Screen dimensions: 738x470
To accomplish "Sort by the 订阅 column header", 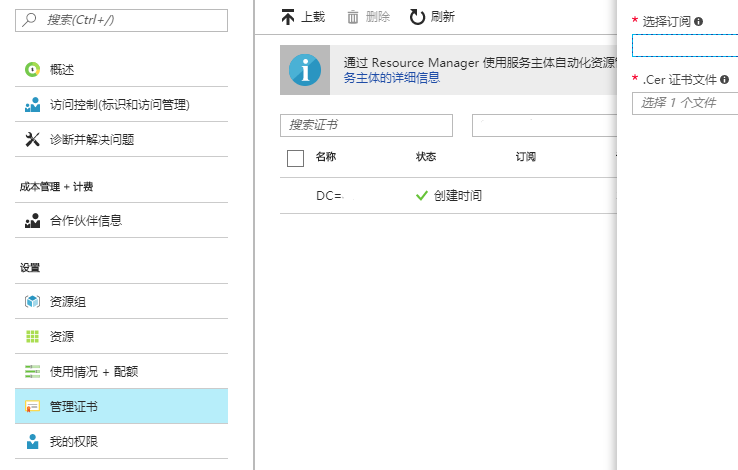I will (526, 157).
